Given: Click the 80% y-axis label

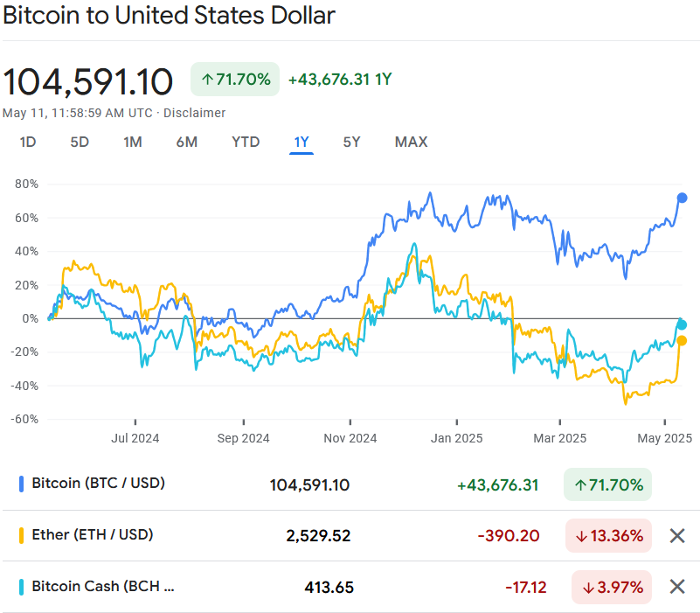Looking at the screenshot, I should 26,185.
